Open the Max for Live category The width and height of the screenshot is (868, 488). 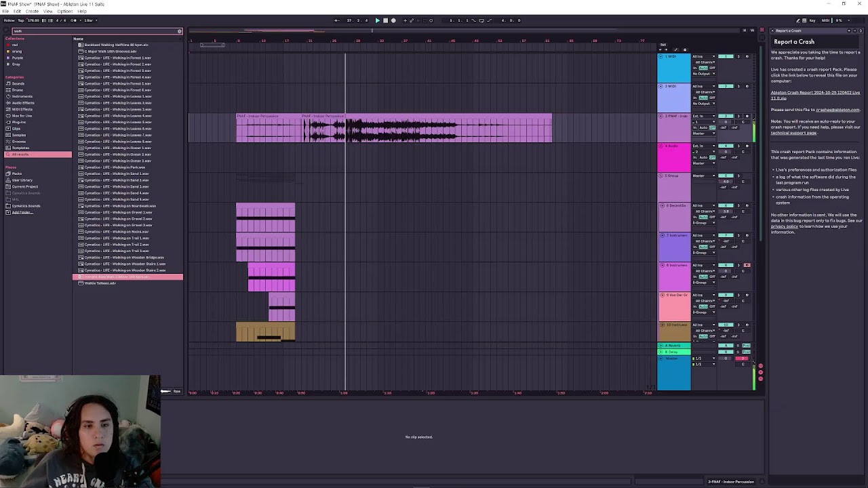point(22,116)
